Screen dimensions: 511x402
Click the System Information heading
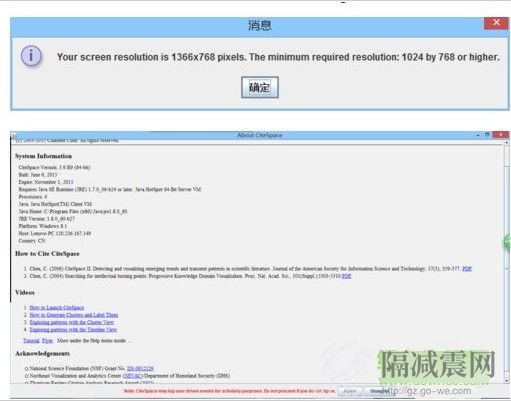coord(43,156)
